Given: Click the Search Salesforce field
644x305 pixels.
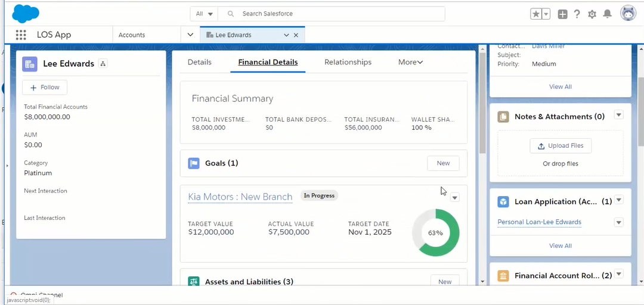Looking at the screenshot, I should 331,14.
